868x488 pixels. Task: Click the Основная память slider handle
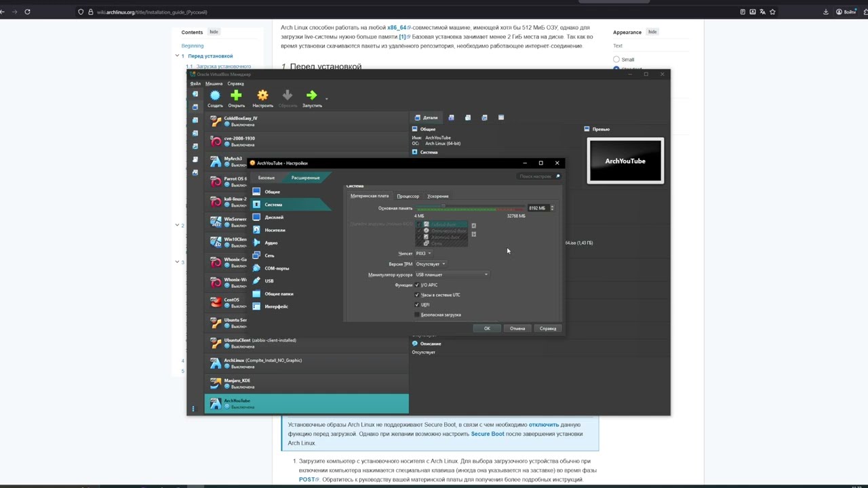(443, 206)
